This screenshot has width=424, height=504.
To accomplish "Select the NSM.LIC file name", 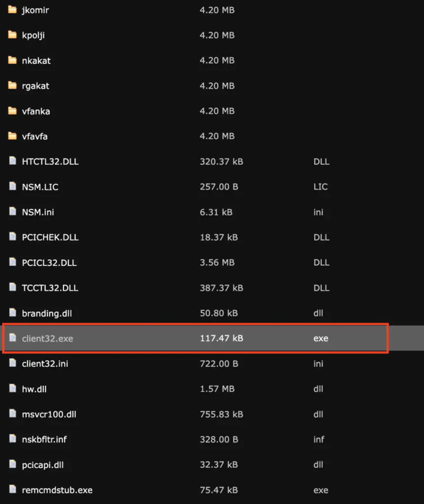I will pyautogui.click(x=40, y=187).
